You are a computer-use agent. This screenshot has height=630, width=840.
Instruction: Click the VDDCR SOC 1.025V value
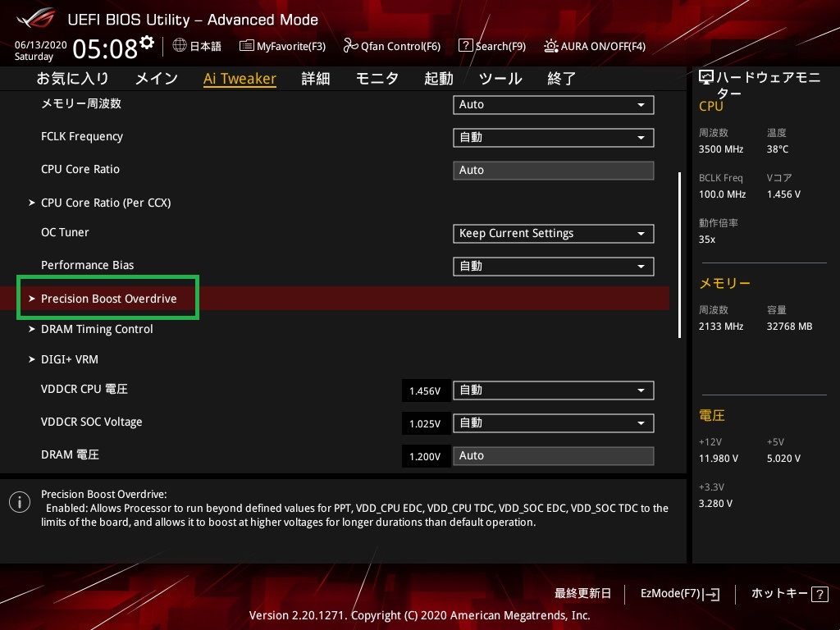[x=425, y=424]
